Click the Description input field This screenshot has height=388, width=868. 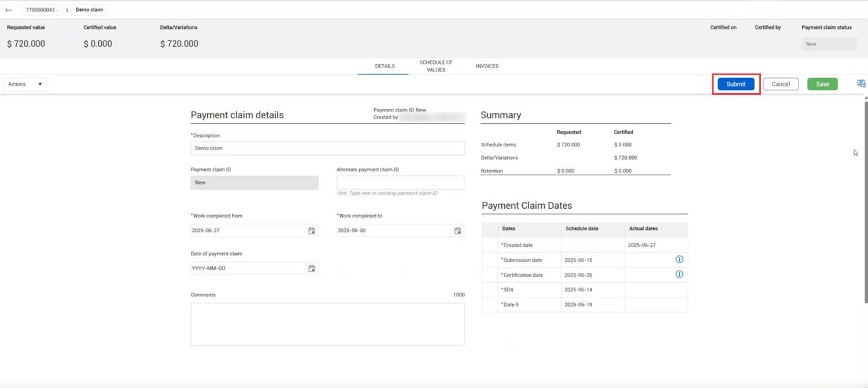[327, 148]
